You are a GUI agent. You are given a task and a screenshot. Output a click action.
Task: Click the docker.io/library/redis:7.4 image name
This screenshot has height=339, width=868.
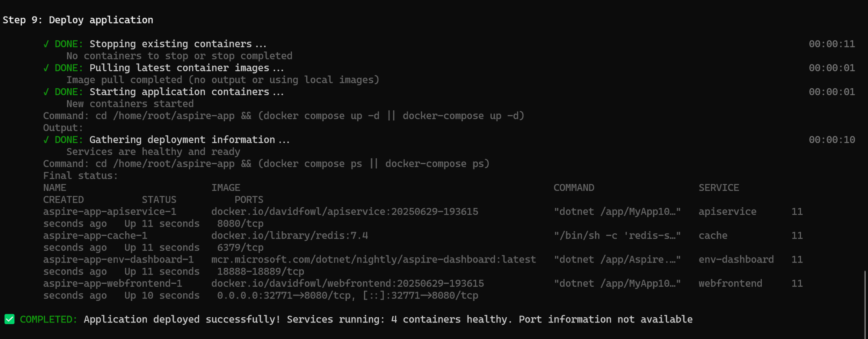coord(289,236)
